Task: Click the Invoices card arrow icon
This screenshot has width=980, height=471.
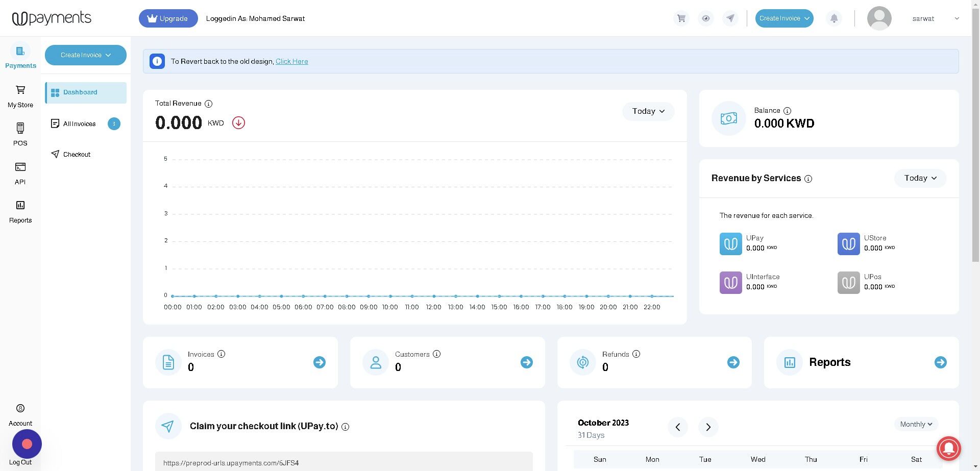Action: click(x=320, y=362)
